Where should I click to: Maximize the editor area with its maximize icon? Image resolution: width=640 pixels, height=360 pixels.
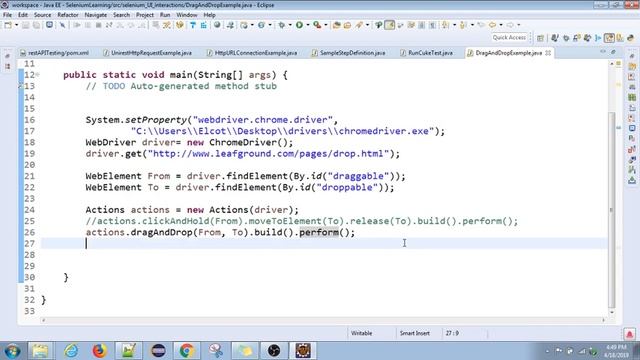tap(613, 52)
